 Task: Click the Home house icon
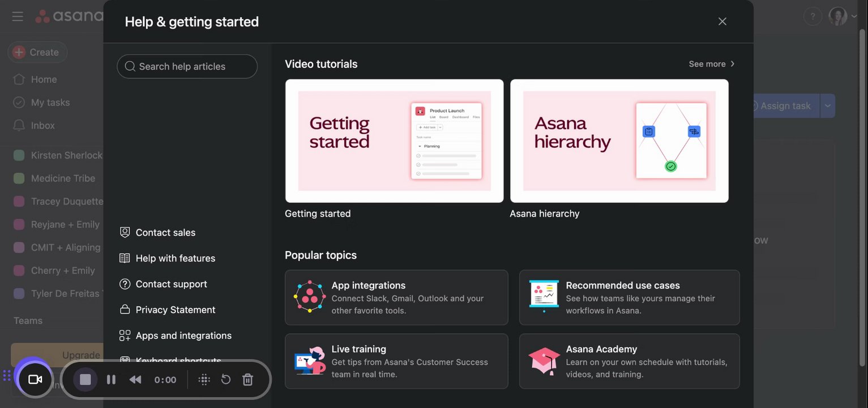(x=19, y=79)
